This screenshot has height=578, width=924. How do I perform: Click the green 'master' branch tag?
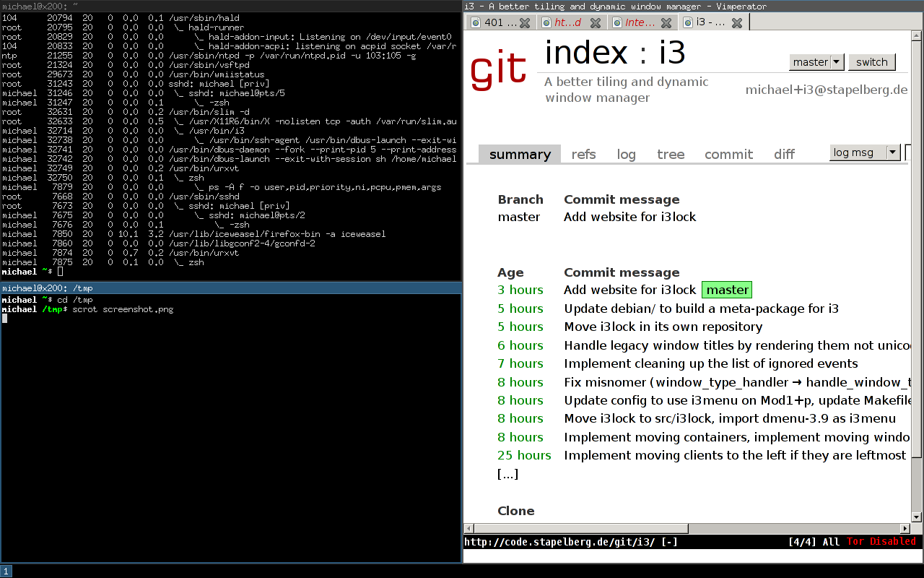click(x=727, y=290)
